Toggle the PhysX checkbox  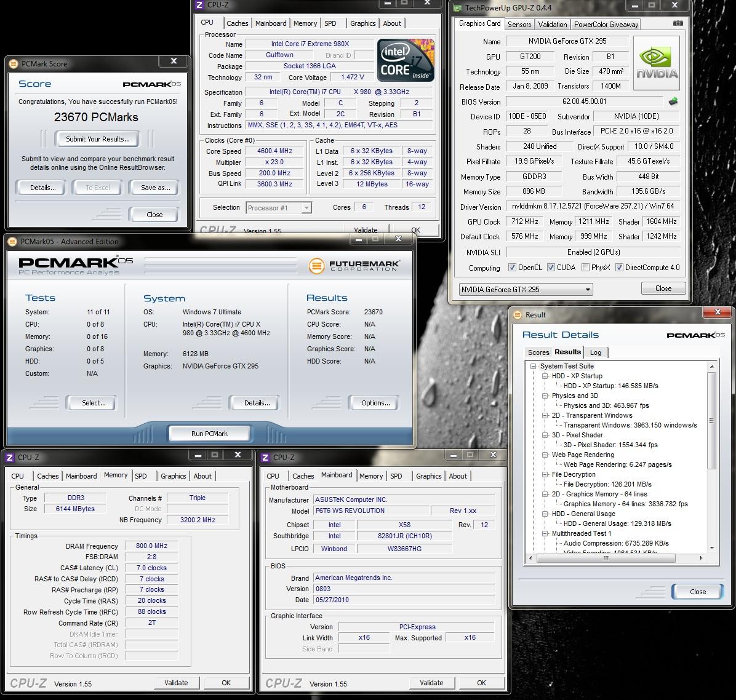[x=585, y=268]
